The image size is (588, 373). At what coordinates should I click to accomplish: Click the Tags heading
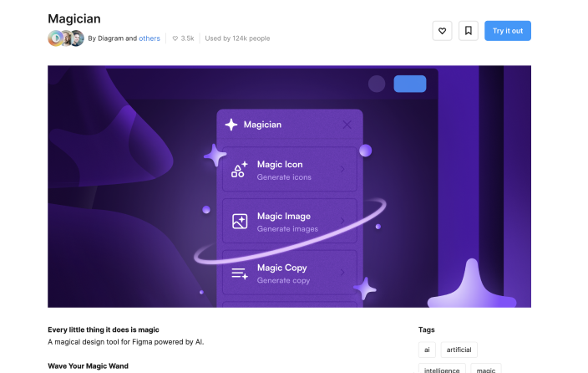click(426, 330)
